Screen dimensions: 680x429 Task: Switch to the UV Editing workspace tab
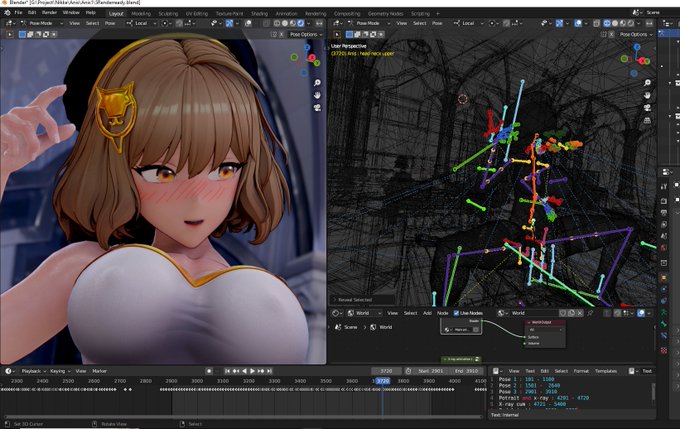[x=197, y=13]
